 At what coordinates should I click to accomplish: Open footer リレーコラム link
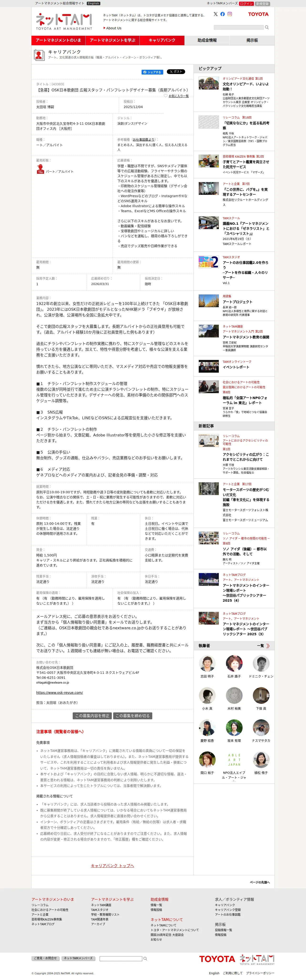point(40,905)
